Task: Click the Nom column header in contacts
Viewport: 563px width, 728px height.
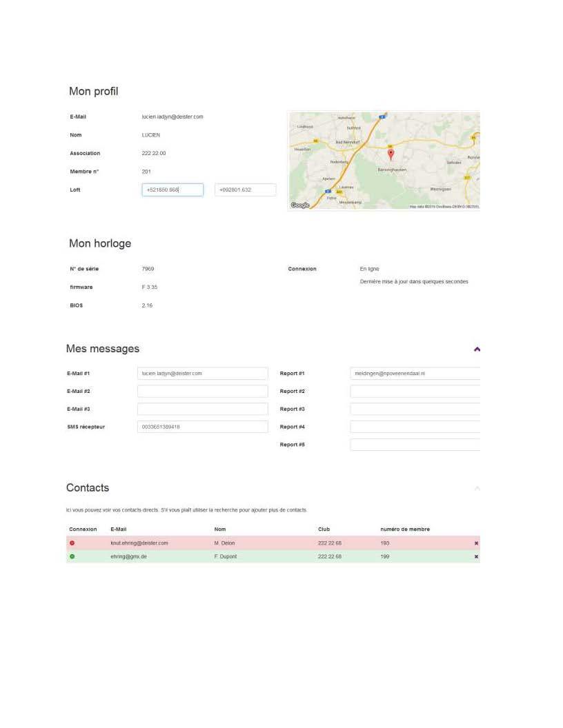Action: point(219,529)
